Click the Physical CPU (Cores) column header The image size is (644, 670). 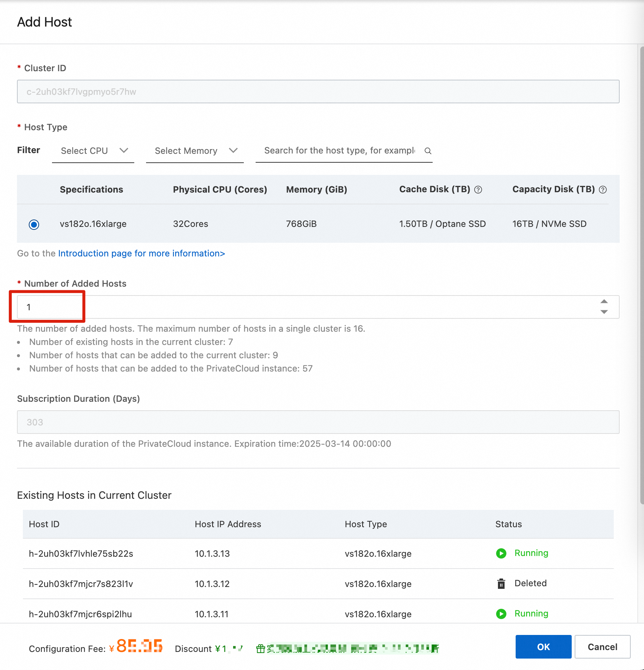point(220,190)
